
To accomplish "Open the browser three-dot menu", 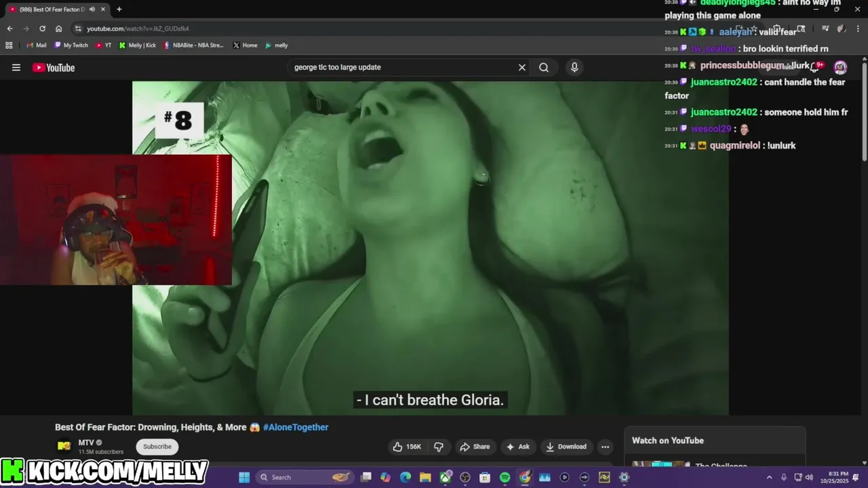I will click(858, 28).
